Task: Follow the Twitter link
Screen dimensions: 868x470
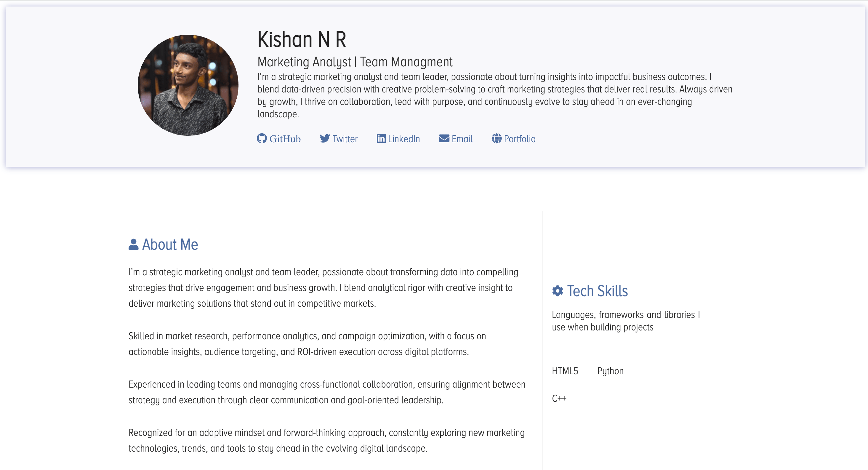Action: click(x=345, y=139)
